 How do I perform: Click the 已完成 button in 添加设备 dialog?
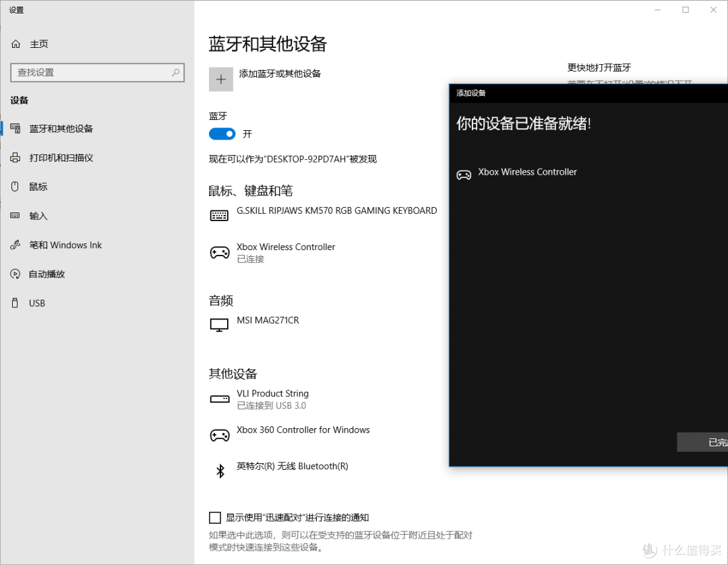pos(702,442)
